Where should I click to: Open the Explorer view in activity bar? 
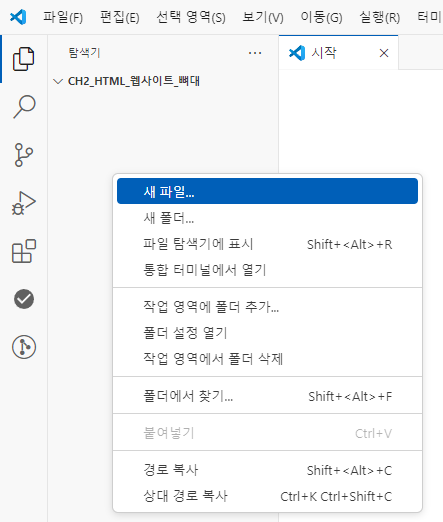[x=23, y=59]
